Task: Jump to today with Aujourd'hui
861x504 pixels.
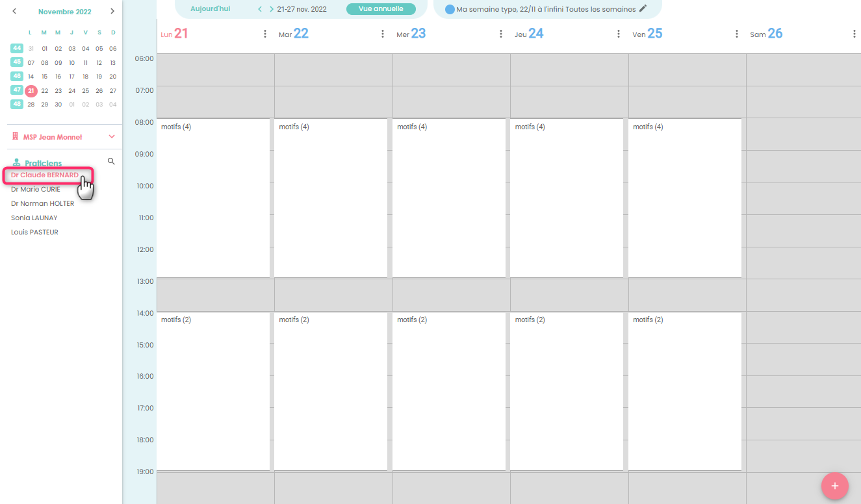Action: 210,9
